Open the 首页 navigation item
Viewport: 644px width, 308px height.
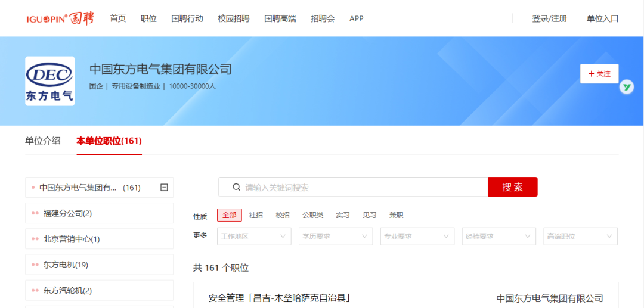pos(118,18)
